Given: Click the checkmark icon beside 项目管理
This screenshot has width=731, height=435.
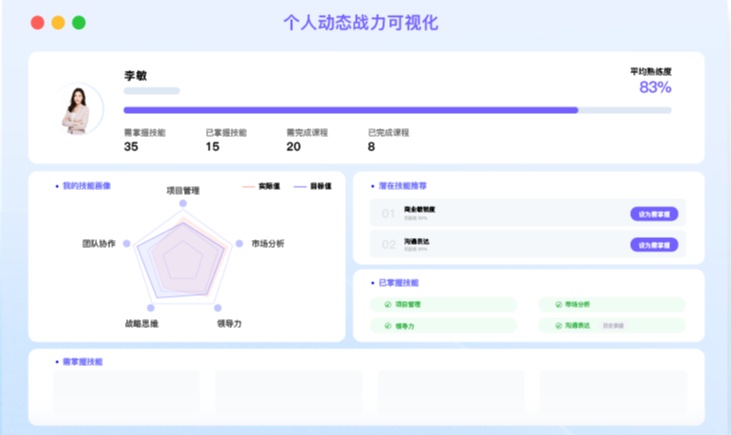Looking at the screenshot, I should coord(387,304).
